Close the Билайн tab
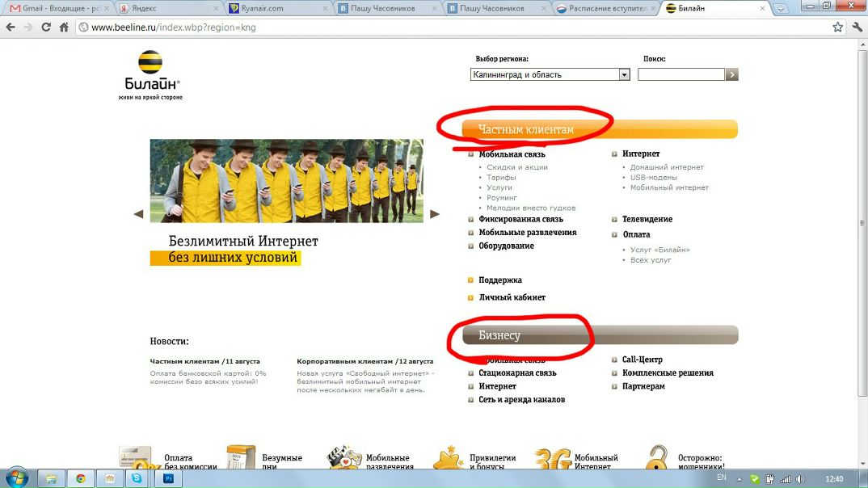 (762, 8)
